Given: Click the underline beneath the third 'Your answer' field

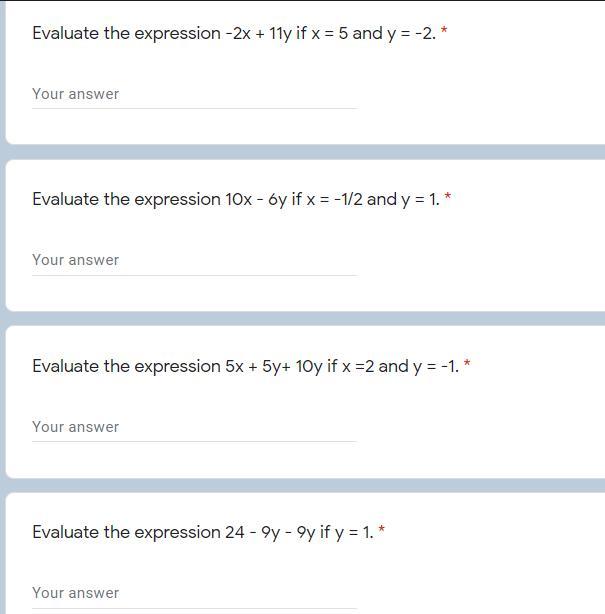Looking at the screenshot, I should 195,442.
